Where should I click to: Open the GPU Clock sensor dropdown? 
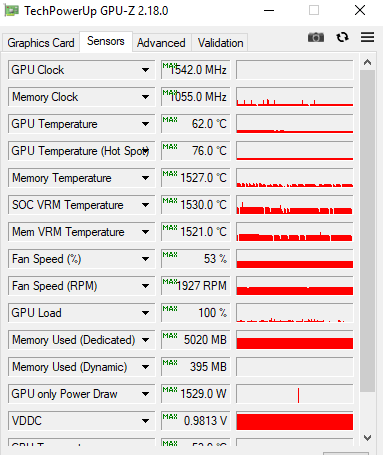145,70
